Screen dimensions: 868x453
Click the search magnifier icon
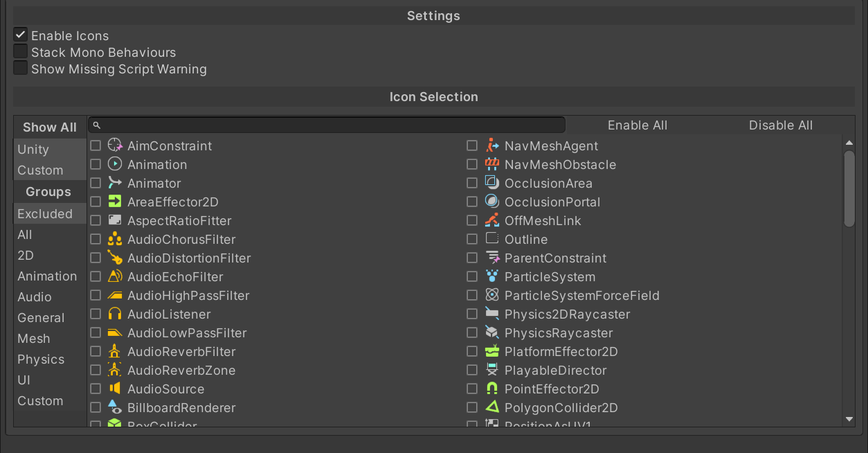tap(97, 125)
